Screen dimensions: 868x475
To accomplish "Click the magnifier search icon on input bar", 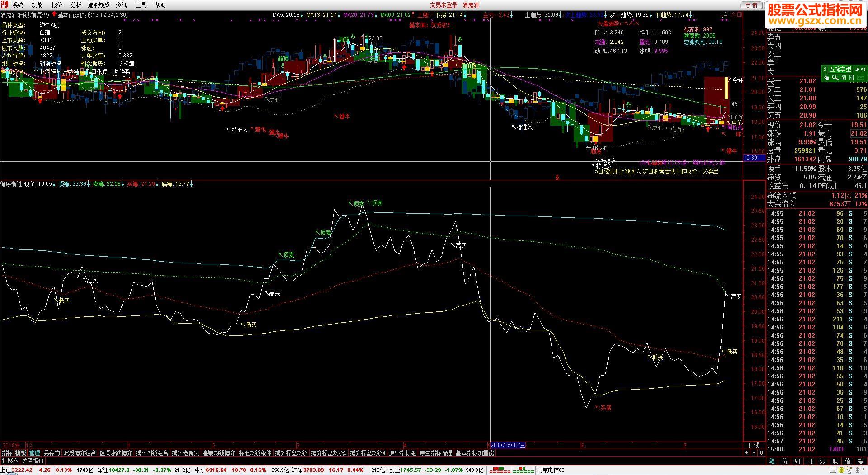I will [x=835, y=78].
